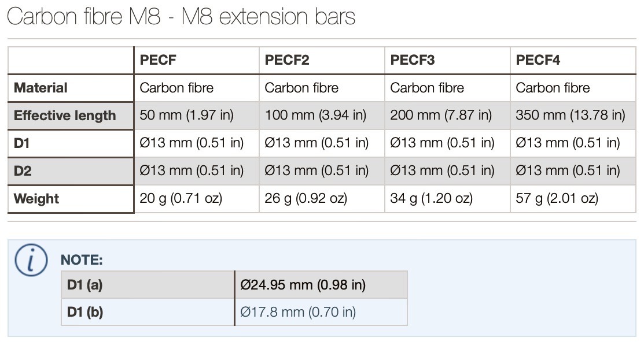Click the PECF4 column header
The height and width of the screenshot is (345, 644).
click(538, 60)
